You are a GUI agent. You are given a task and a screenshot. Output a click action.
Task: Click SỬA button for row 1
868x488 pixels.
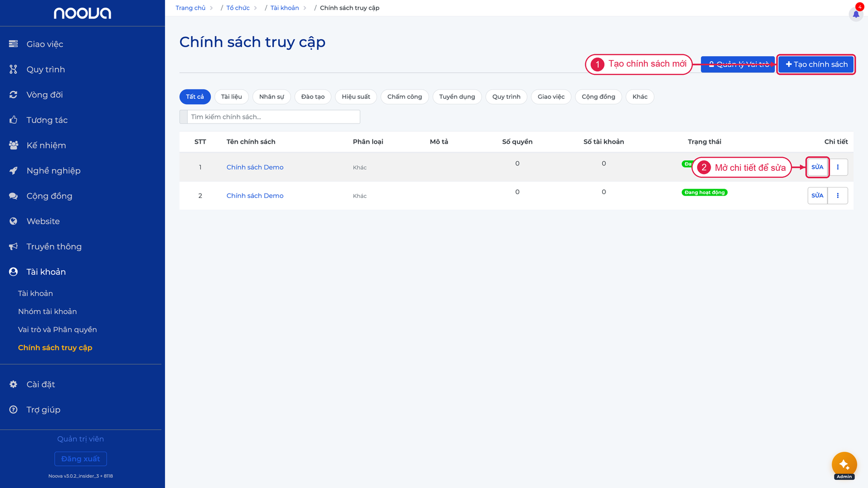[818, 167]
